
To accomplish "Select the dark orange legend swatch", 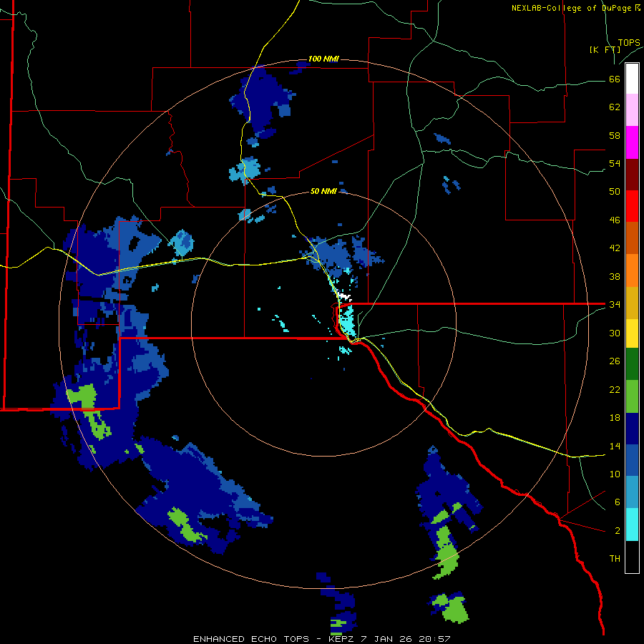I will click(632, 238).
